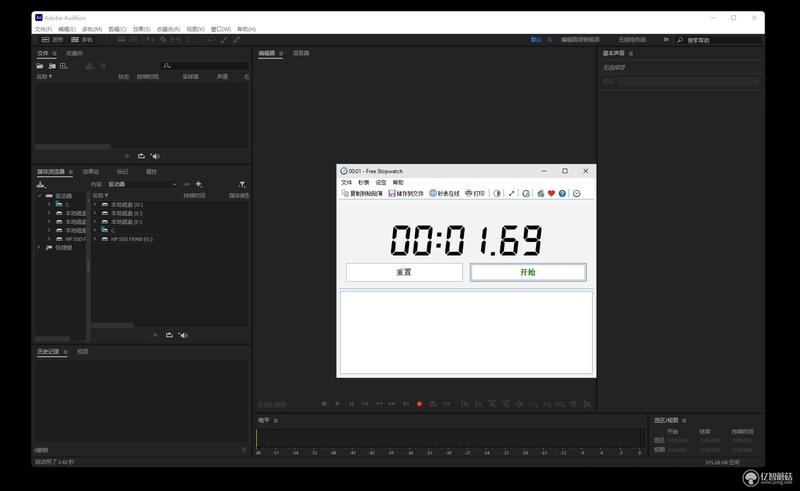
Task: Select the 默认 workspace
Action: (x=536, y=40)
